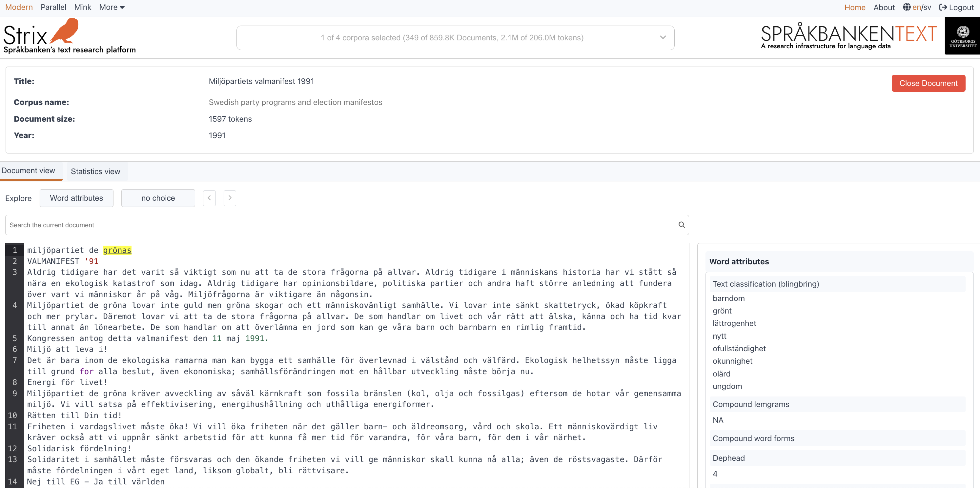Click the 'olärd' classification value
Image resolution: width=980 pixels, height=488 pixels.
(x=721, y=374)
